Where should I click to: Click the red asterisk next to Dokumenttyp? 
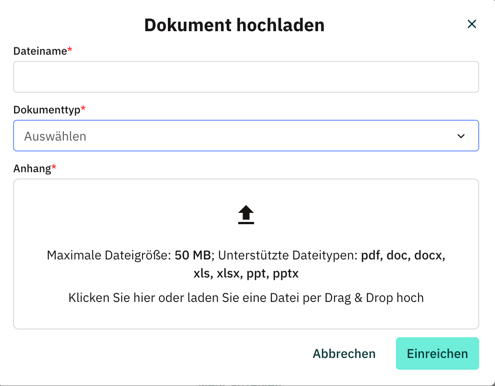click(83, 108)
